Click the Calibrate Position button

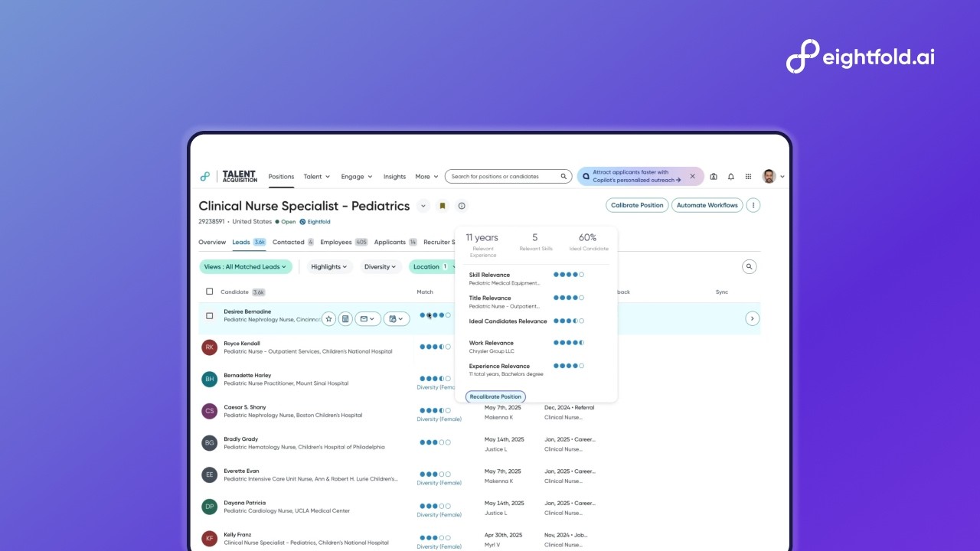click(x=637, y=205)
